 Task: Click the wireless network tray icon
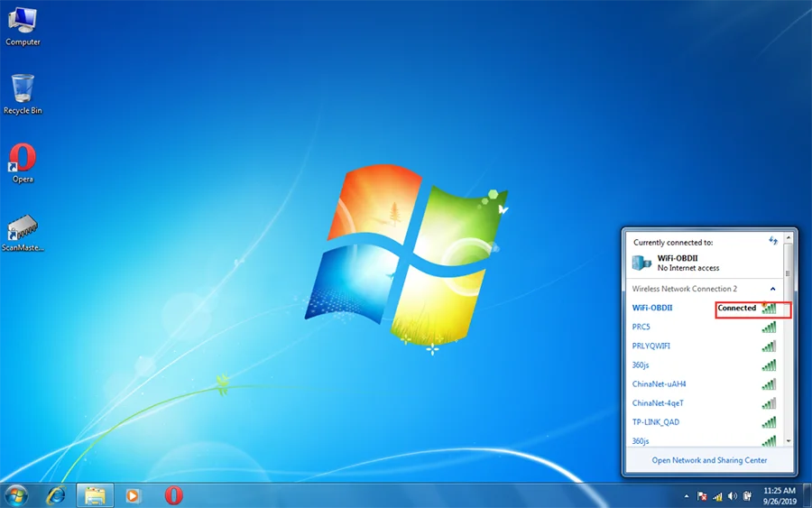point(717,496)
